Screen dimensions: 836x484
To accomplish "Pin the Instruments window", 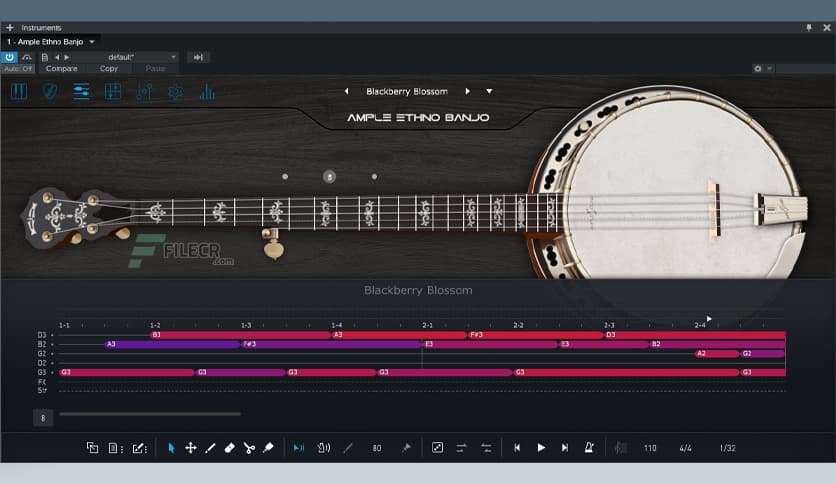I will pyautogui.click(x=809, y=27).
